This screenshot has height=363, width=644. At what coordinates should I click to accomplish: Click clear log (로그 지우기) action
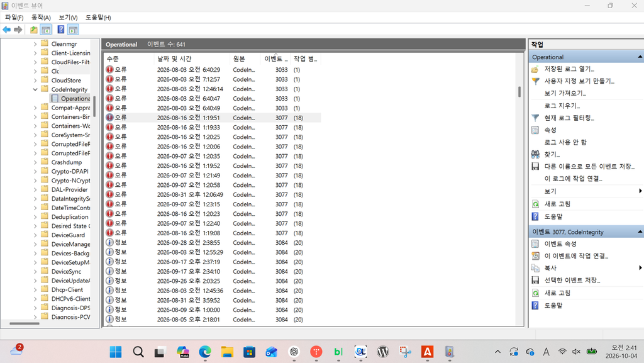click(562, 106)
